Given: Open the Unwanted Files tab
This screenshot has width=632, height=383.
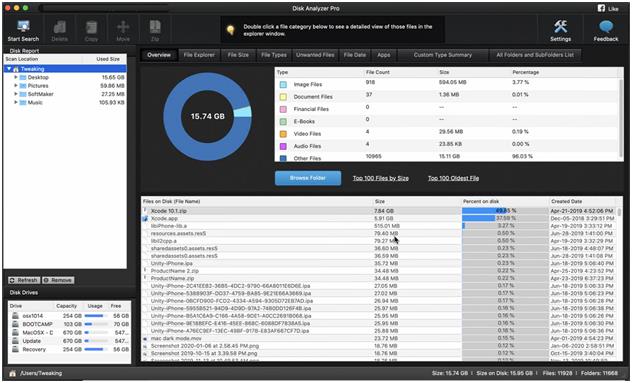Looking at the screenshot, I should pyautogui.click(x=315, y=55).
